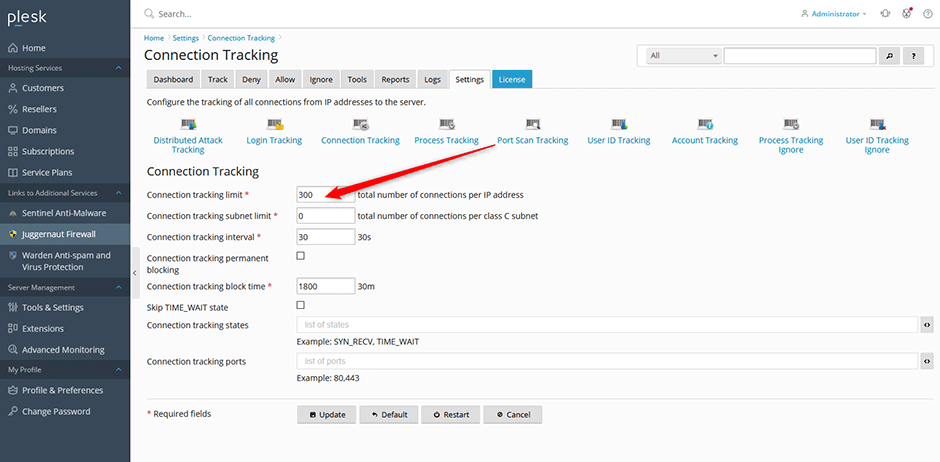The image size is (940, 462).
Task: Collapse the sidebar with the arrow handle
Action: pyautogui.click(x=134, y=273)
